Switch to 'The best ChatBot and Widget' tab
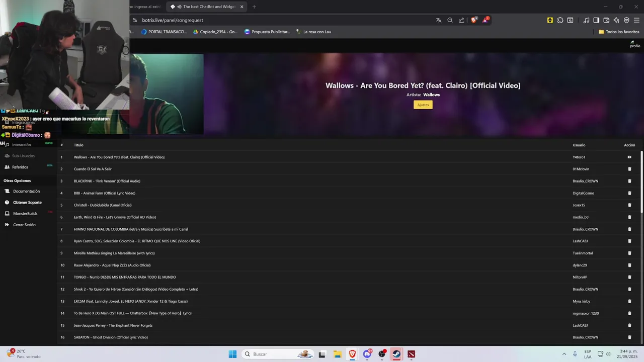Screen dimensions: 644x362 point(206,7)
